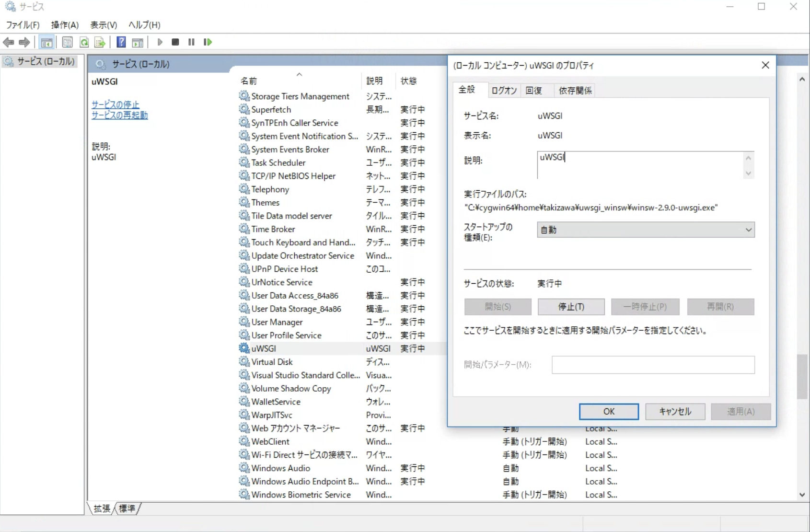Navigate back in the services console
This screenshot has height=532, width=810.
point(8,42)
